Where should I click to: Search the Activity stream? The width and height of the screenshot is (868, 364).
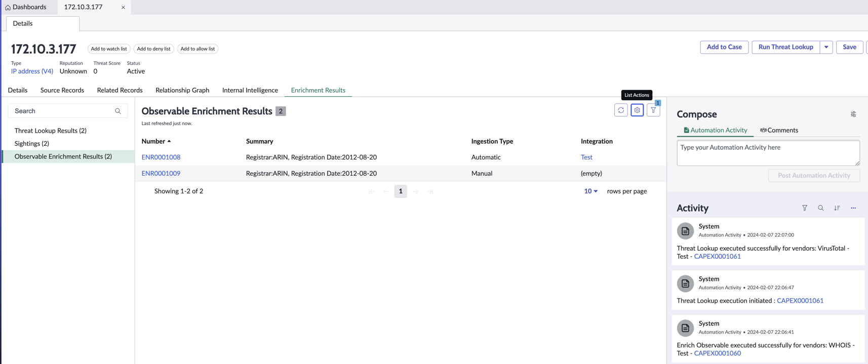tap(821, 208)
